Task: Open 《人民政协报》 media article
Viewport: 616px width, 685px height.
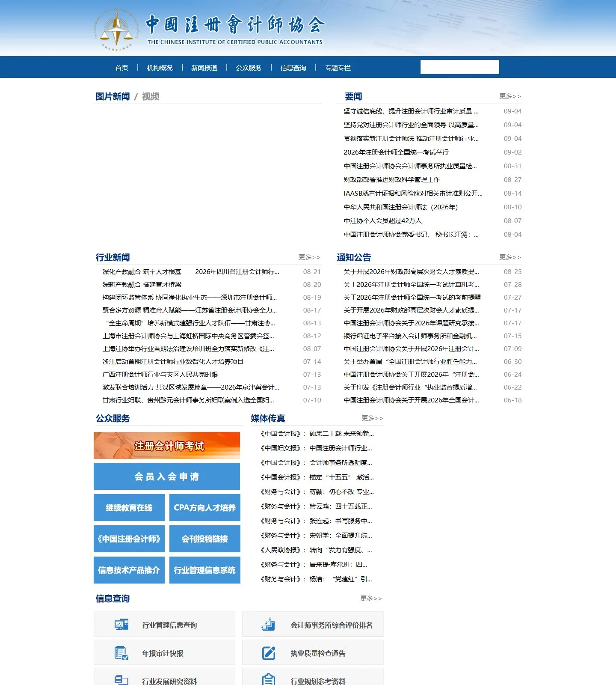Action: click(x=316, y=550)
